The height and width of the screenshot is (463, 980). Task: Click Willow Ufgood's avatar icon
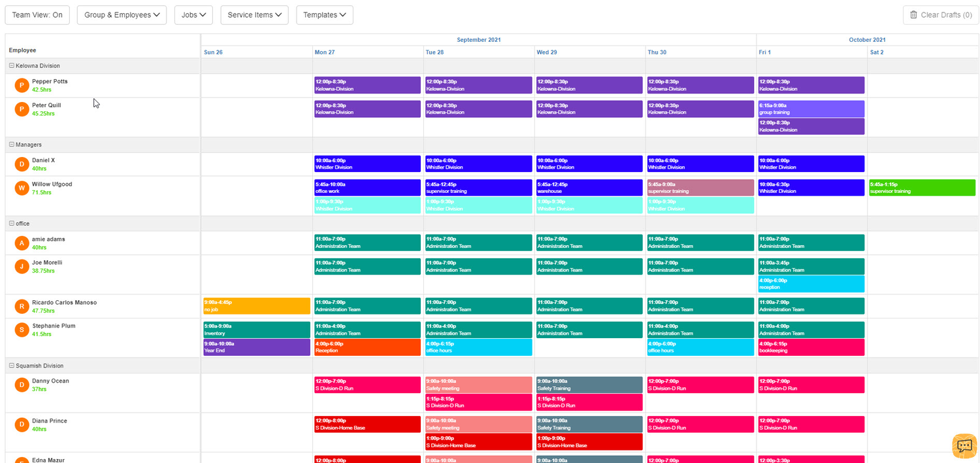click(x=22, y=188)
